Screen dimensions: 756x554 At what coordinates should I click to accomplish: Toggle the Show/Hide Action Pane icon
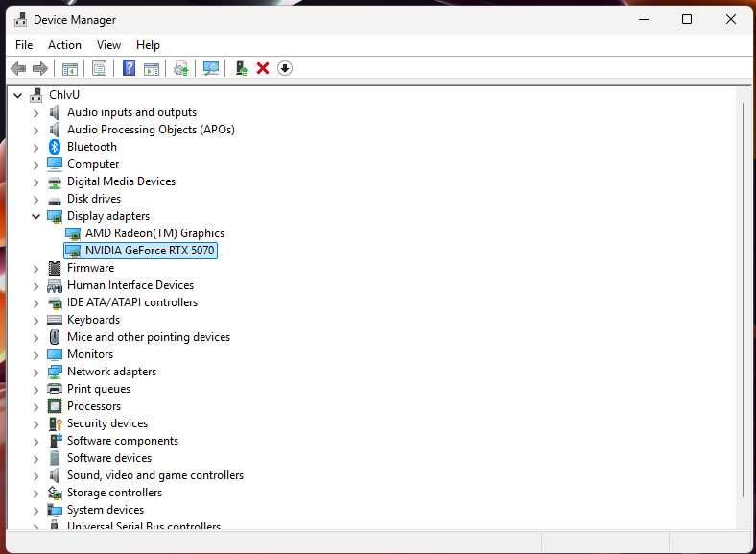(152, 68)
